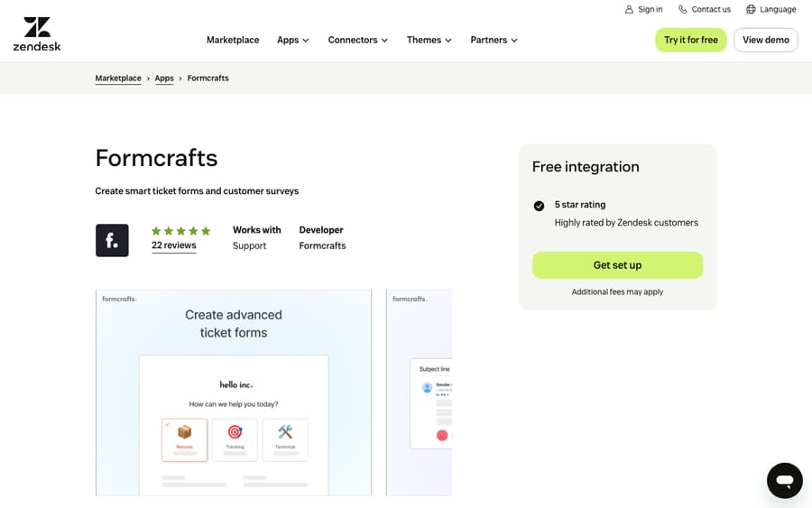Viewport: 812px width, 508px height.
Task: Open the Sign in link
Action: [x=643, y=9]
